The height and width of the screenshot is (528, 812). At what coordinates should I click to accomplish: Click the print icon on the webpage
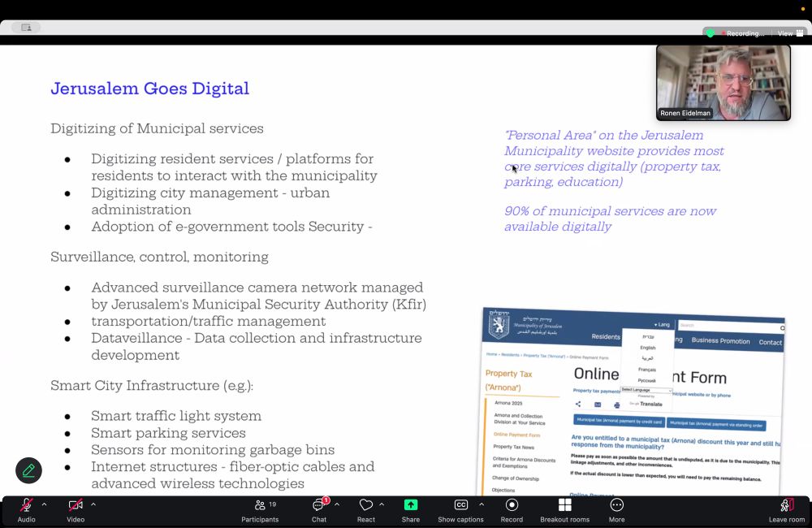pyautogui.click(x=616, y=405)
